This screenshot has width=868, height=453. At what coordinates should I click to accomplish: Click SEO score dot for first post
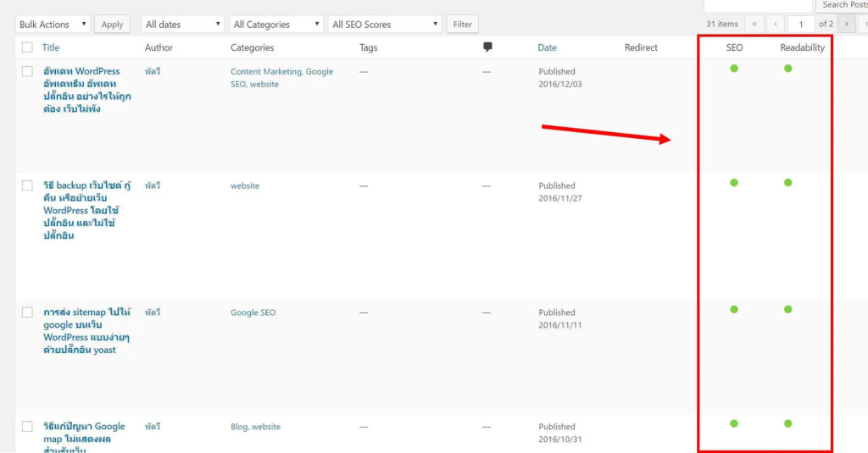(734, 69)
